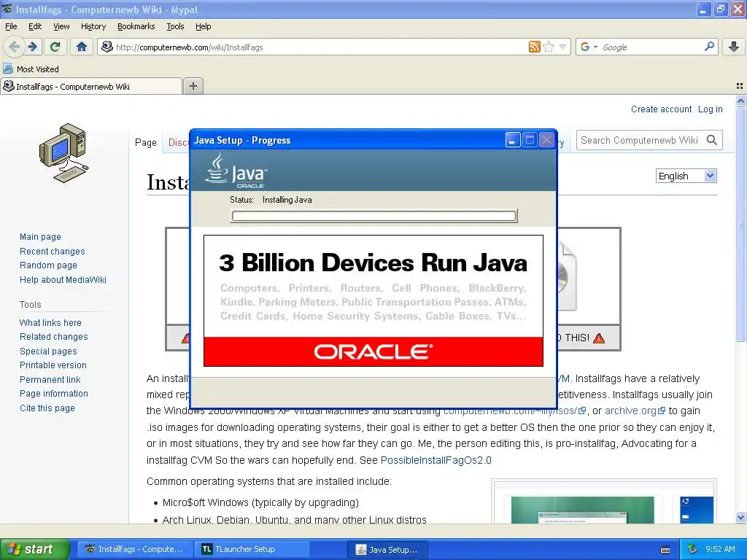
Task: Click the vertical scrollbar thumb
Action: point(740,224)
